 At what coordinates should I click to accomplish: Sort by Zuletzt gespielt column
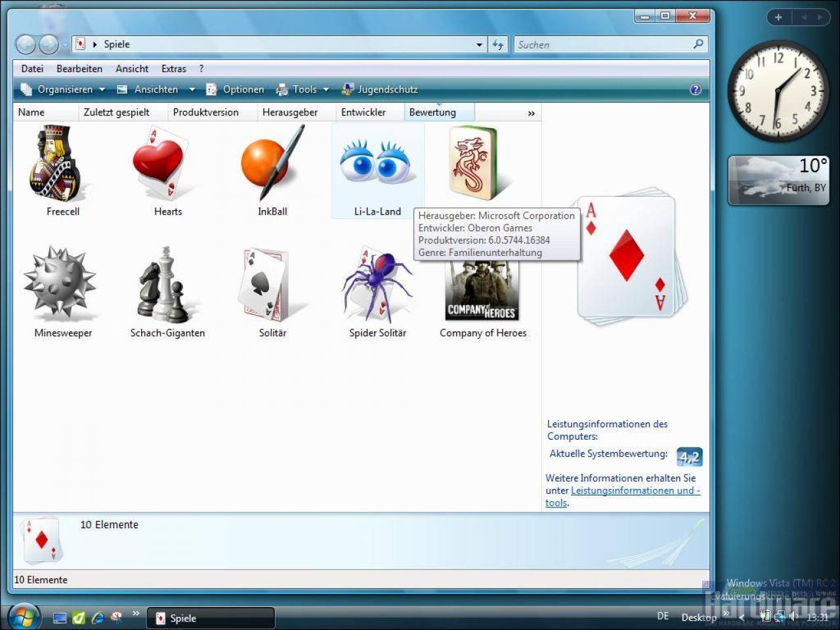pyautogui.click(x=123, y=112)
